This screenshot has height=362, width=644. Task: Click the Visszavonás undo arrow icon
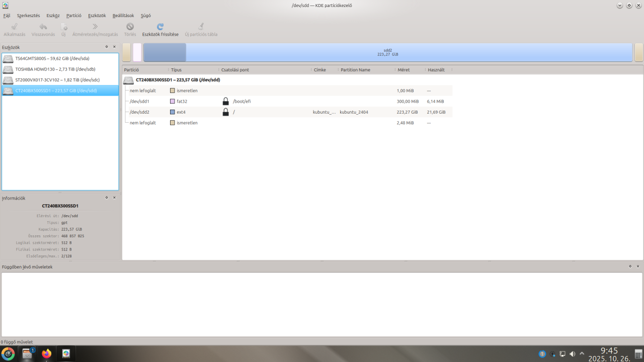[x=43, y=27]
